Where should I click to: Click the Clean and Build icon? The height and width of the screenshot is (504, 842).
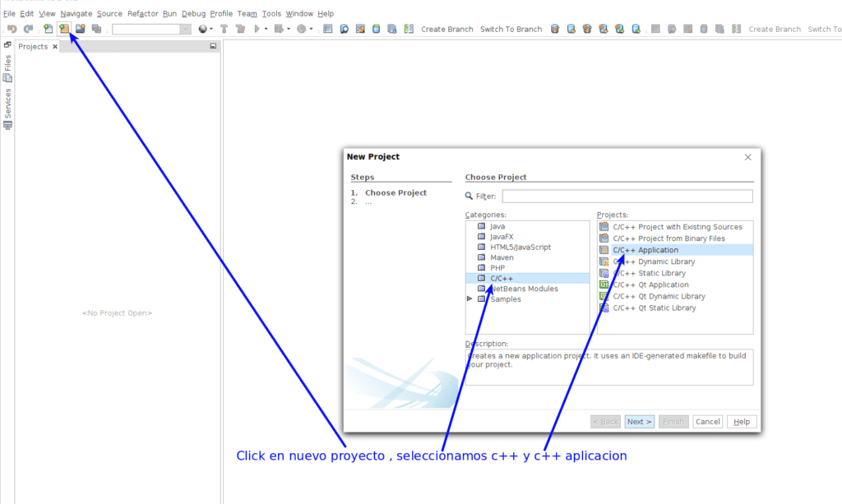(x=240, y=29)
